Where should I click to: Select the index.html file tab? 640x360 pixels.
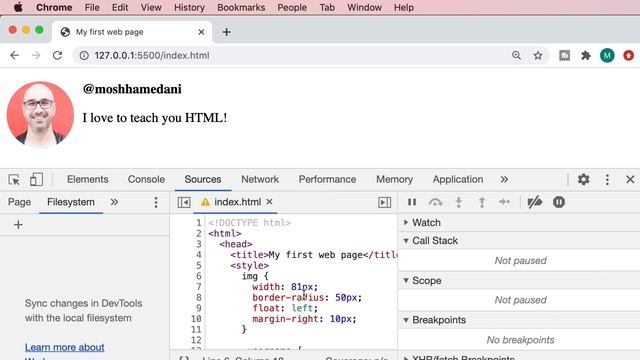point(238,202)
